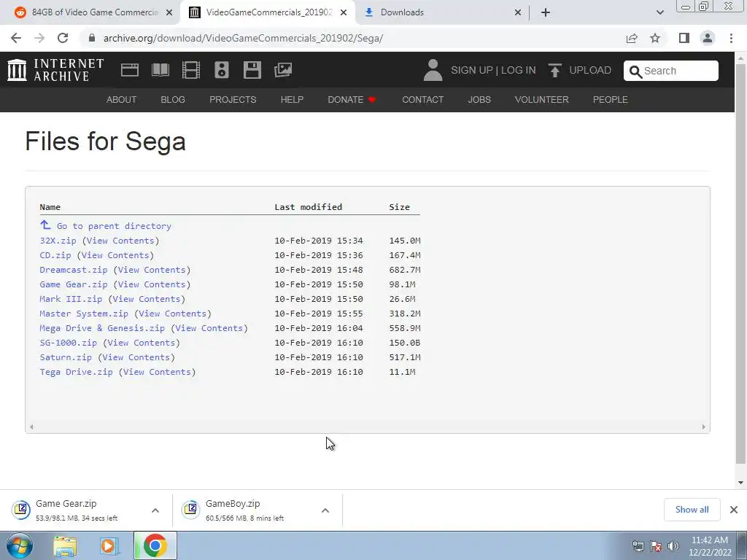Click the UPLOAD link text
This screenshot has width=747, height=560.
(590, 70)
